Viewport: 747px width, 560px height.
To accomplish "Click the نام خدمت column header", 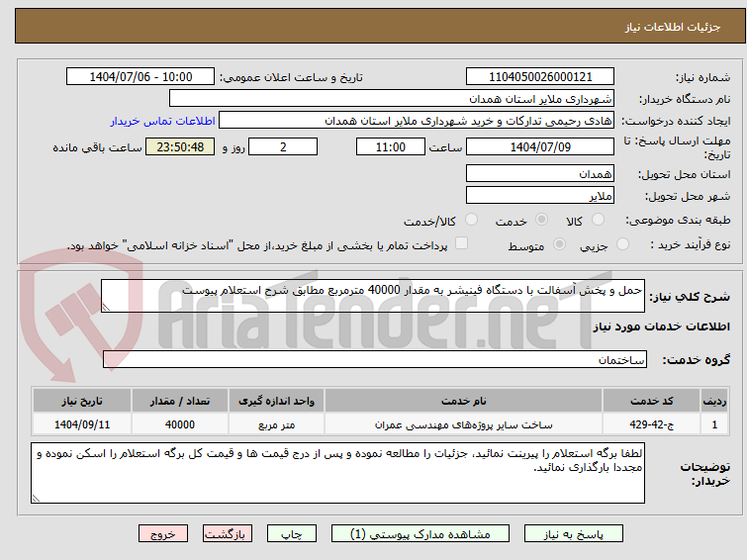I will pos(464,401).
